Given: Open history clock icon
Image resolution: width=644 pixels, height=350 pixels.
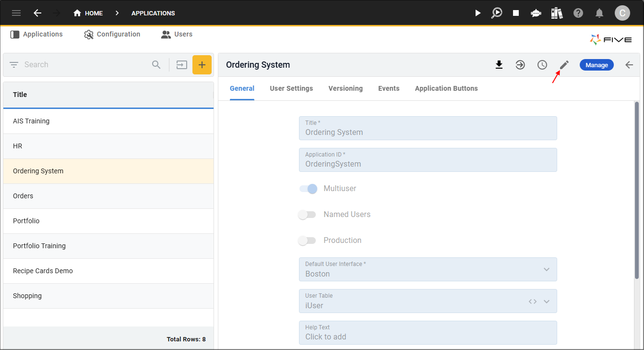Looking at the screenshot, I should (542, 65).
